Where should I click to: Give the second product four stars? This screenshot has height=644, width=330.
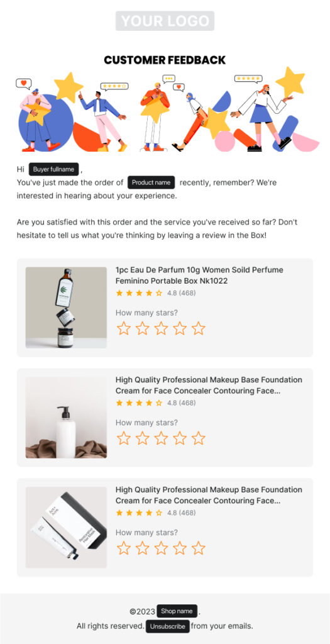click(x=180, y=438)
